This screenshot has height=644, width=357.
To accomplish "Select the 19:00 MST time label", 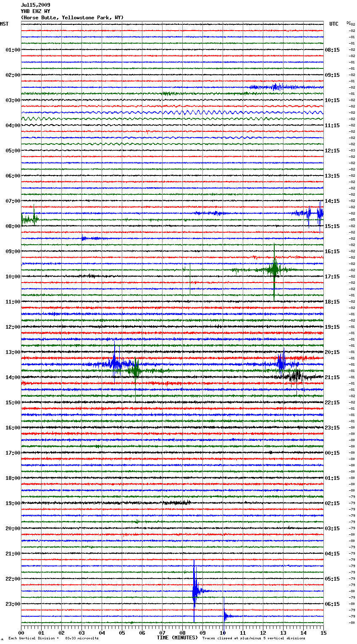I will click(13, 503).
